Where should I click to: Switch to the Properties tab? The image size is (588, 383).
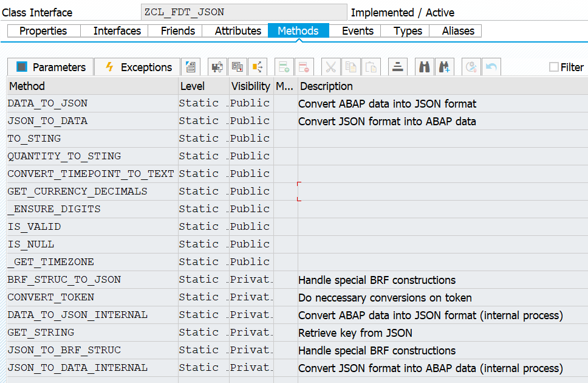tap(44, 31)
